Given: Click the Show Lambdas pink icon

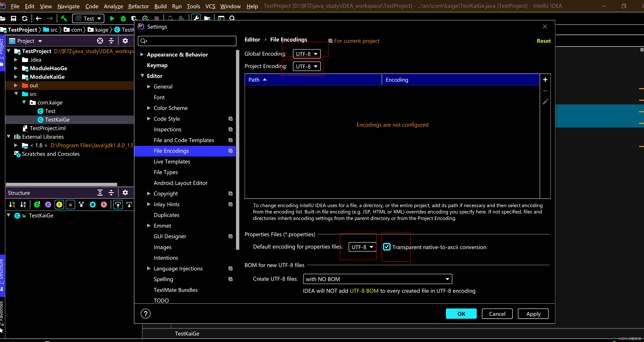Looking at the screenshot, I should 104,205.
